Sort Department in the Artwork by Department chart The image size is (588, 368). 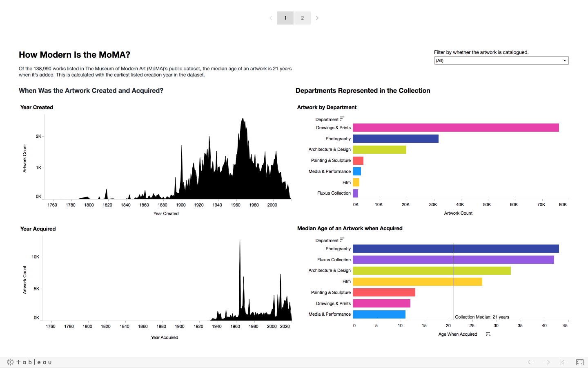click(342, 119)
